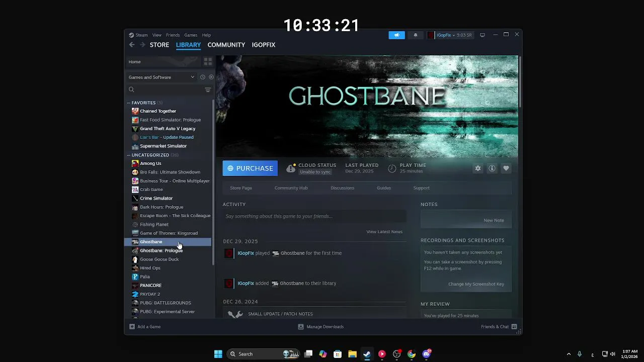Show hidden tray icons chevron
Screen dimensions: 644x362
click(569, 354)
